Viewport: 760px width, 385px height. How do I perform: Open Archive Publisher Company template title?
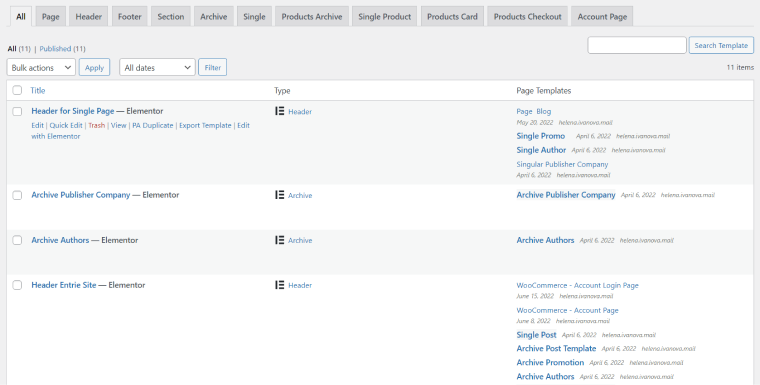pyautogui.click(x=81, y=195)
